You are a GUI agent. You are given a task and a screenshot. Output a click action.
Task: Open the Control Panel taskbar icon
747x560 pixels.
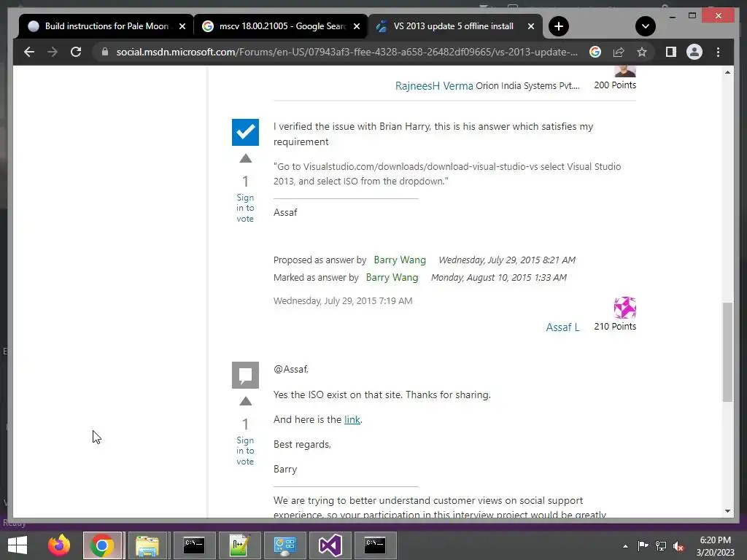pos(285,545)
